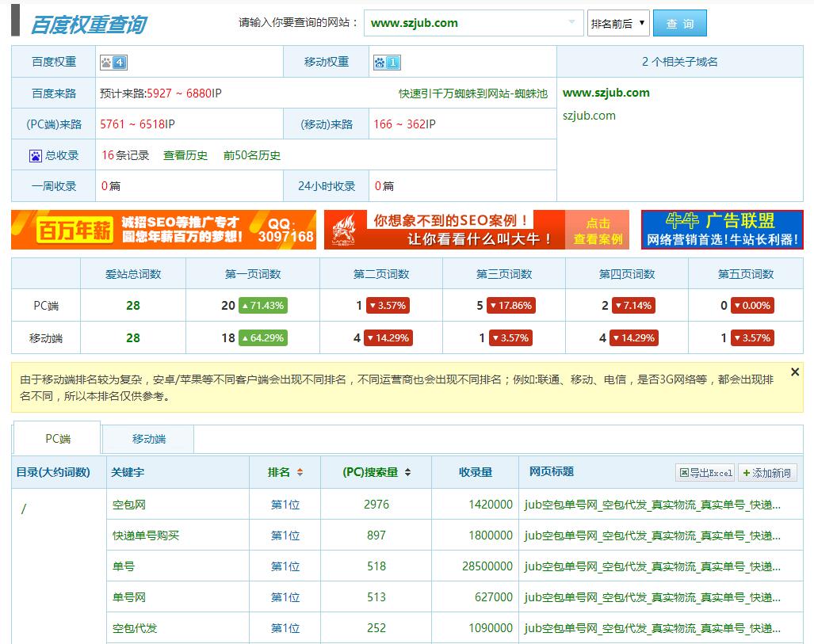This screenshot has height=644, width=814.
Task: Click the 百万年薪 SEO recruitment banner
Action: (163, 230)
